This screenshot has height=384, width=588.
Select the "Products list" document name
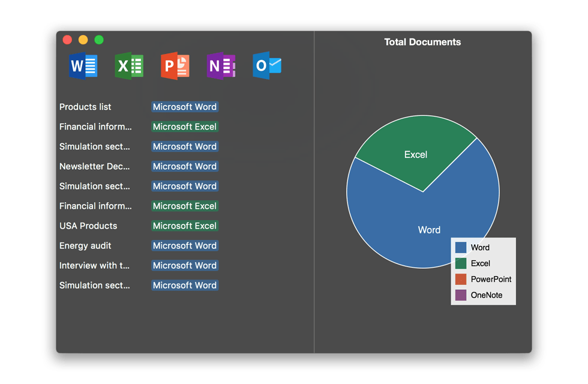85,107
